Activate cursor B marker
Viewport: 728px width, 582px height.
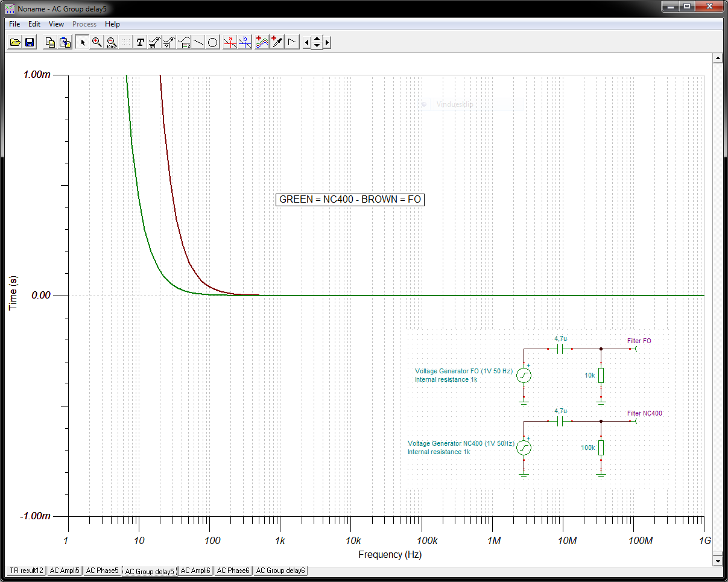244,42
